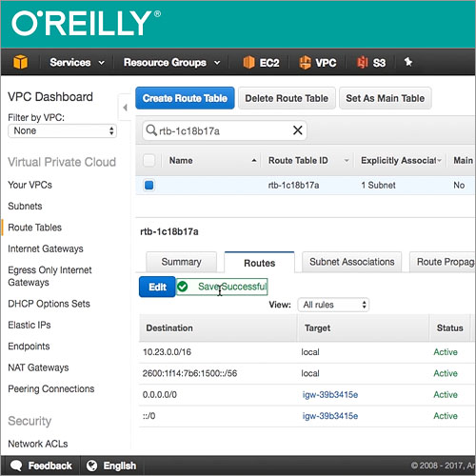This screenshot has width=476, height=476.
Task: Click the route table search field
Action: click(x=225, y=130)
